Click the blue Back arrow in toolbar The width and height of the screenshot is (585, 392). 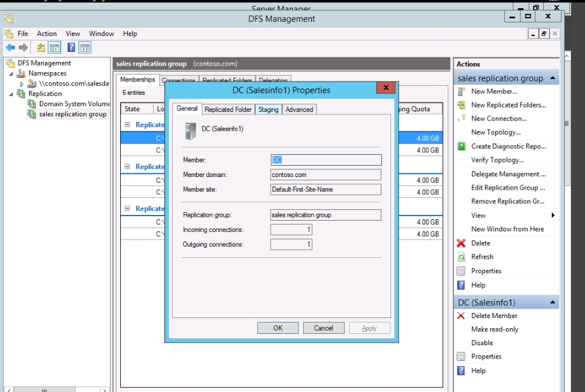pos(10,47)
